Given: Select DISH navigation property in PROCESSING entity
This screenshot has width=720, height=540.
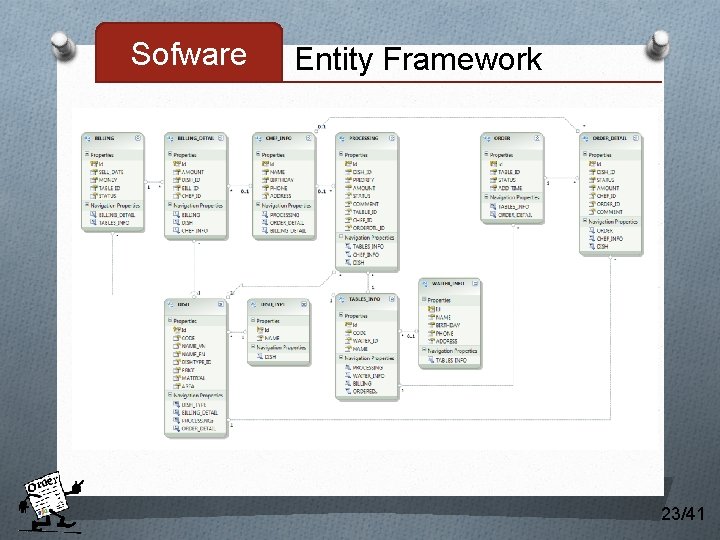Looking at the screenshot, I should [359, 263].
